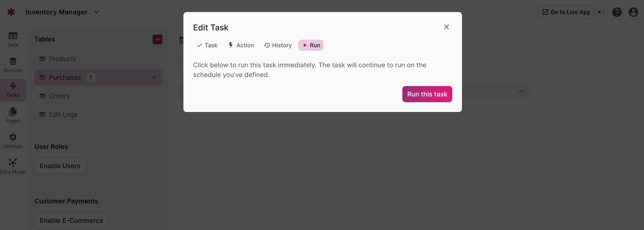Click the Enable Users button
Screen dimensions: 644x230
[x=60, y=166]
